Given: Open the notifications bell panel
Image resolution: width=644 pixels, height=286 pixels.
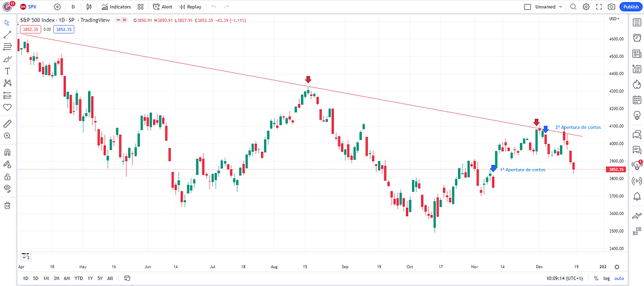Looking at the screenshot, I should [637, 196].
